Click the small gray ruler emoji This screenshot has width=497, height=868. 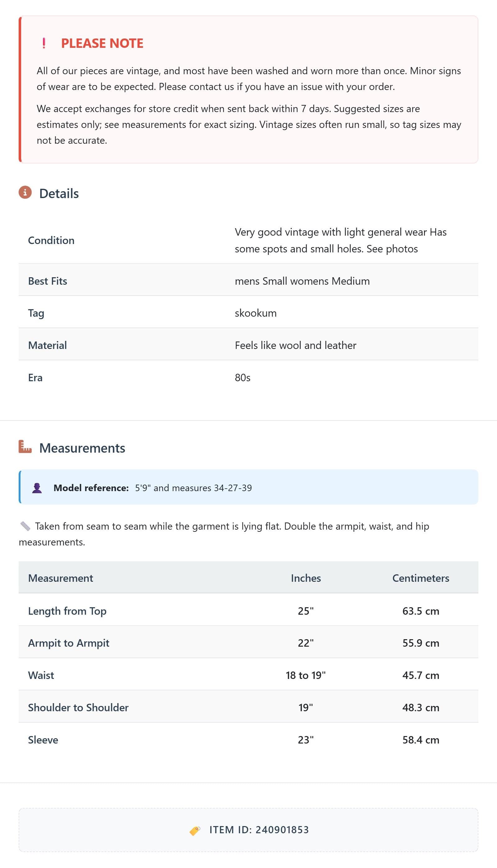point(25,526)
